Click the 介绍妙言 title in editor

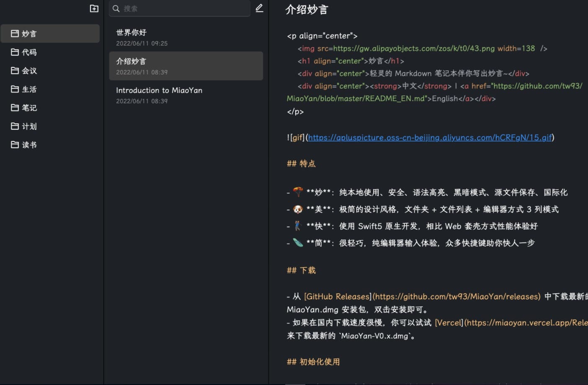pos(307,10)
